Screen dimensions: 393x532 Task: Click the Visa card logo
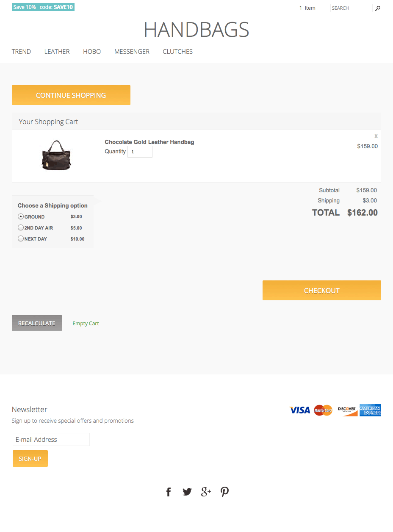pyautogui.click(x=300, y=410)
